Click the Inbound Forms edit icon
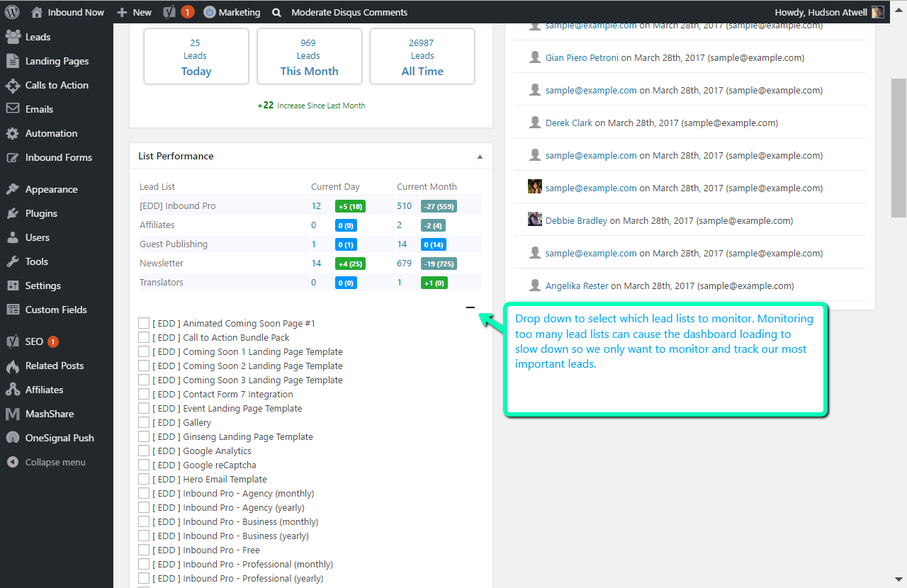Image resolution: width=907 pixels, height=588 pixels. pyautogui.click(x=13, y=157)
